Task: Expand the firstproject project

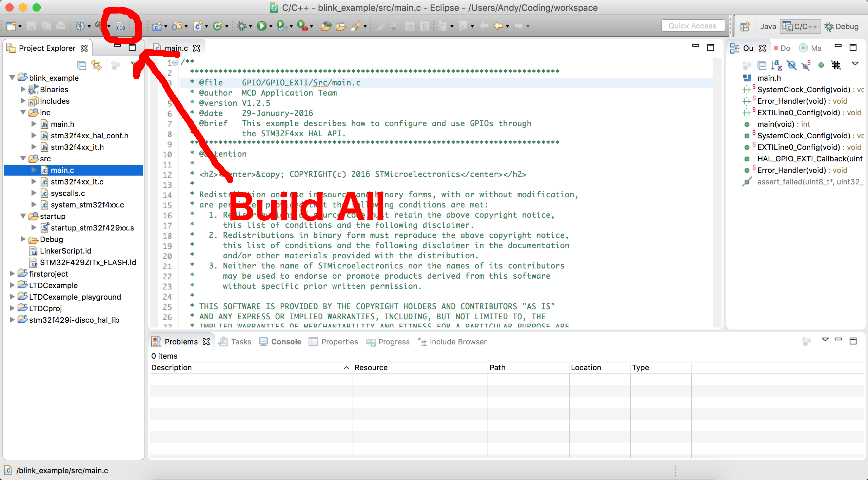Action: [x=12, y=274]
